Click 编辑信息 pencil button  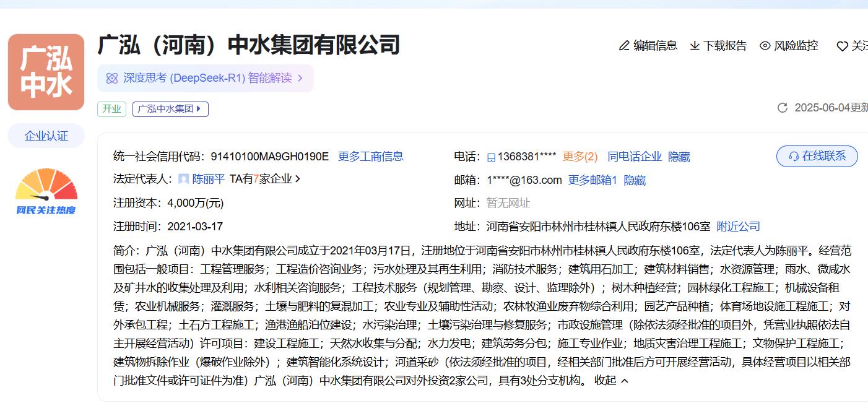648,46
